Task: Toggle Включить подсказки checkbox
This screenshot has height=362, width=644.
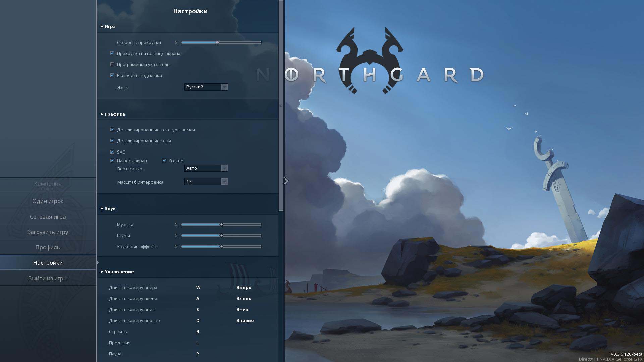Action: pos(112,75)
